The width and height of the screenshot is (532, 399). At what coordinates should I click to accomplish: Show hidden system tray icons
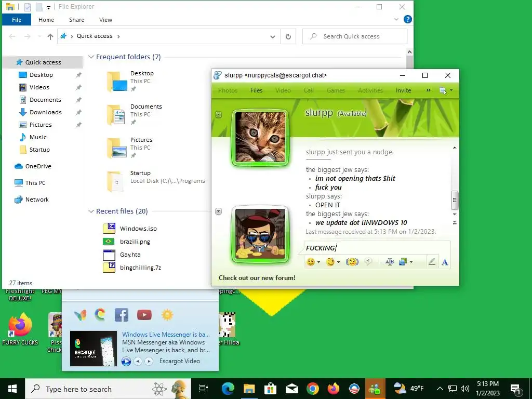click(440, 389)
